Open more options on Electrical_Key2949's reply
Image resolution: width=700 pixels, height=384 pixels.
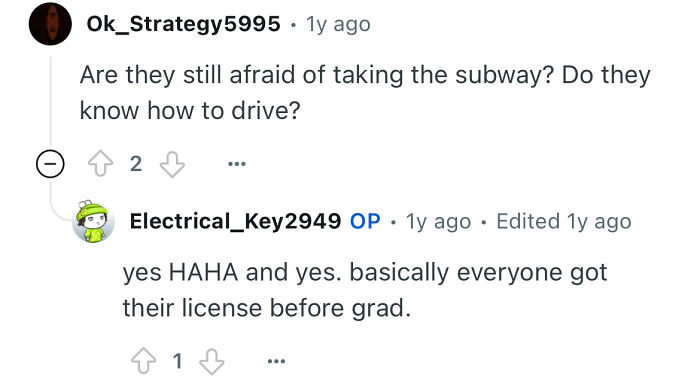click(276, 361)
